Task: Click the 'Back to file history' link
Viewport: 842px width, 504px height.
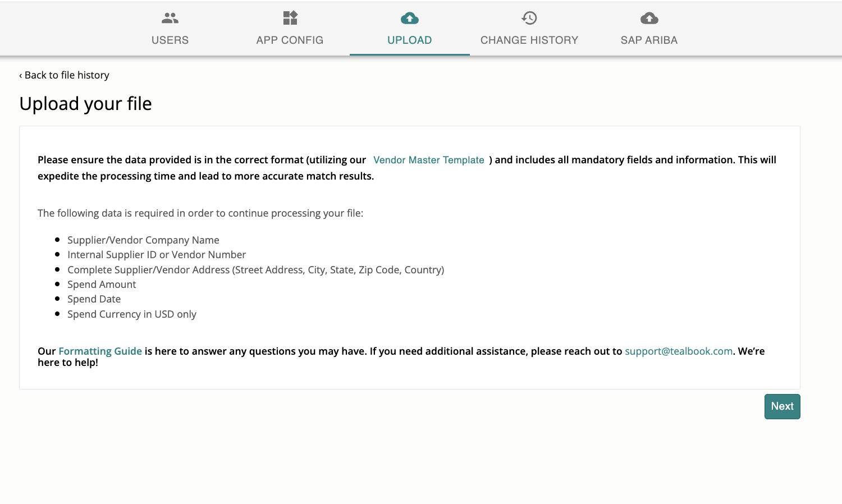Action: click(x=67, y=75)
